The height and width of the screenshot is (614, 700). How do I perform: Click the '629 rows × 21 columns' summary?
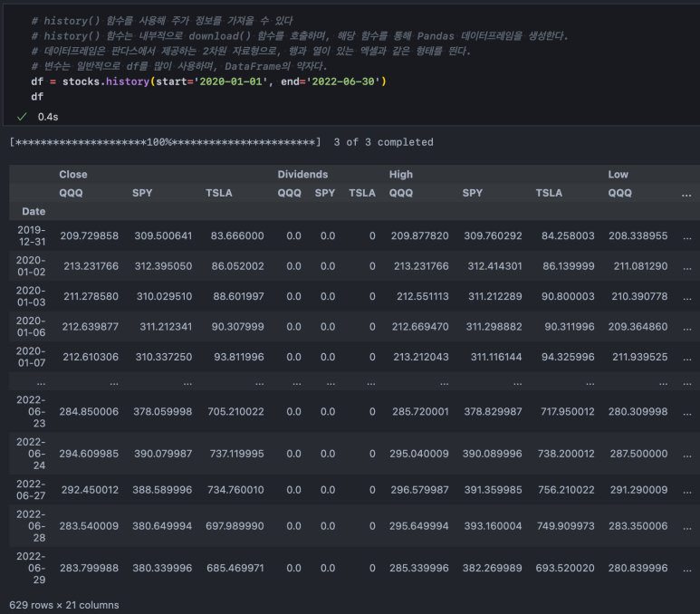pos(63,605)
